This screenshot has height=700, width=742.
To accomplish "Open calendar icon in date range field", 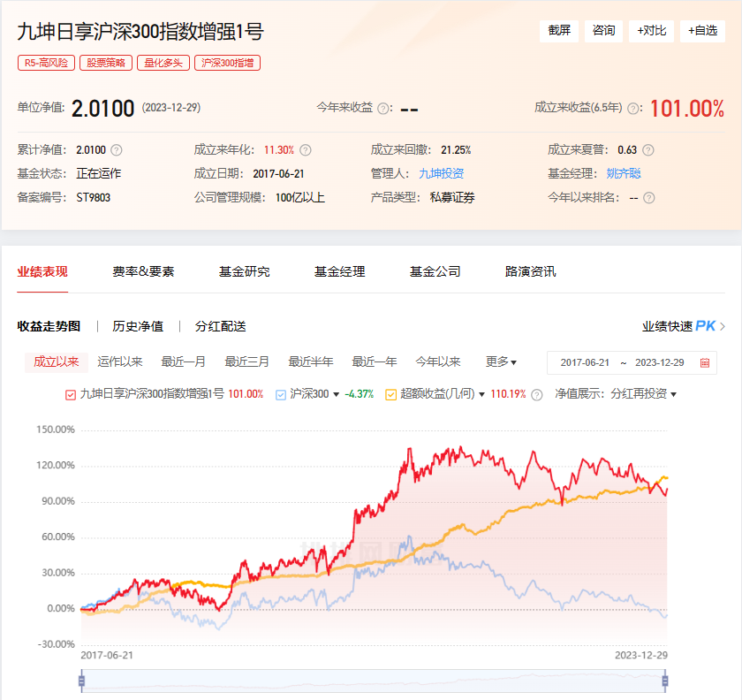I will click(705, 362).
